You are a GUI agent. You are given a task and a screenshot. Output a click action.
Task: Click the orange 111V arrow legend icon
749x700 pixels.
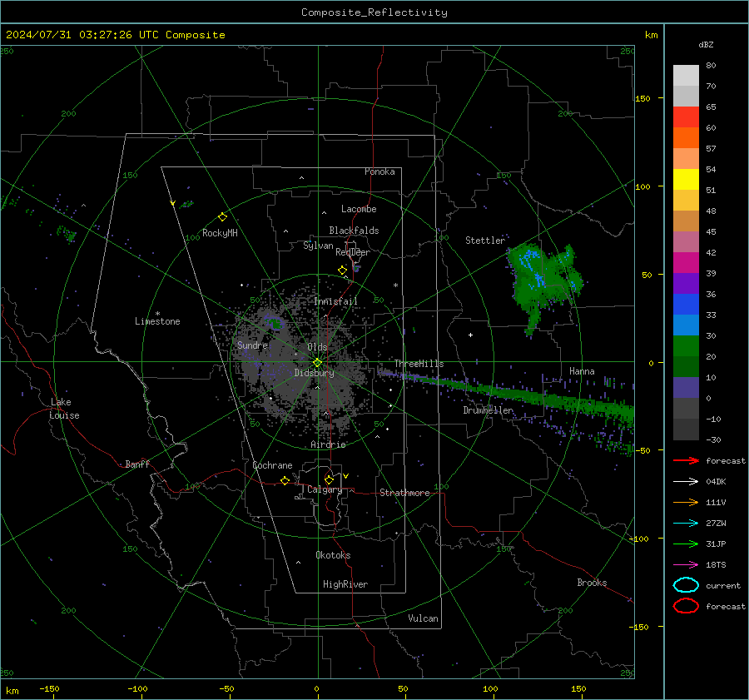point(686,502)
